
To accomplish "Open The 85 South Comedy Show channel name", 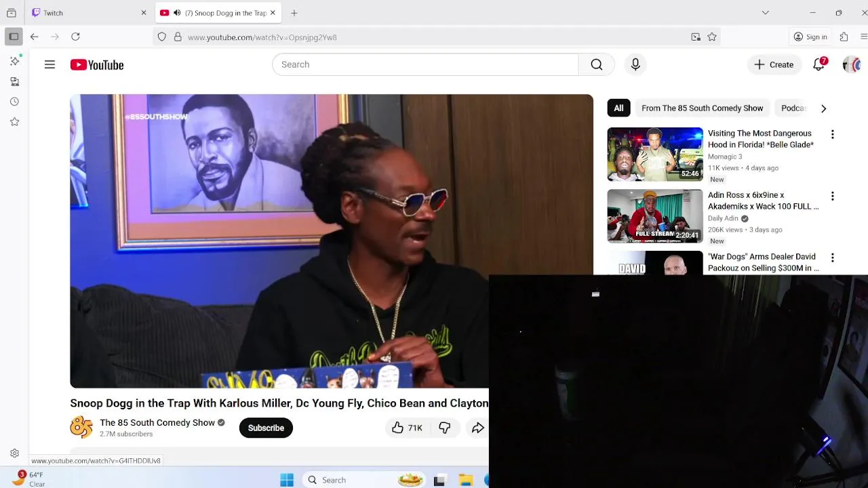I will click(157, 422).
